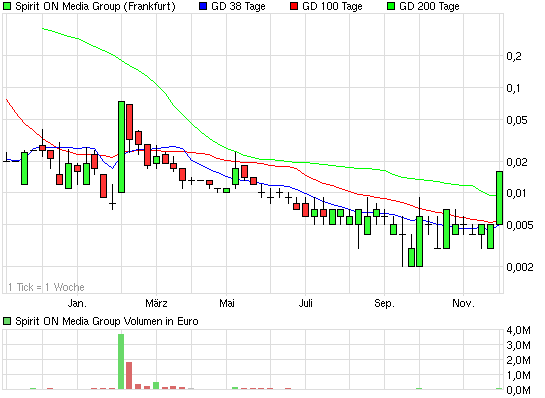The image size is (545, 398).
Task: Click the green GD 200 Tage legend swatch
Action: coord(391,6)
